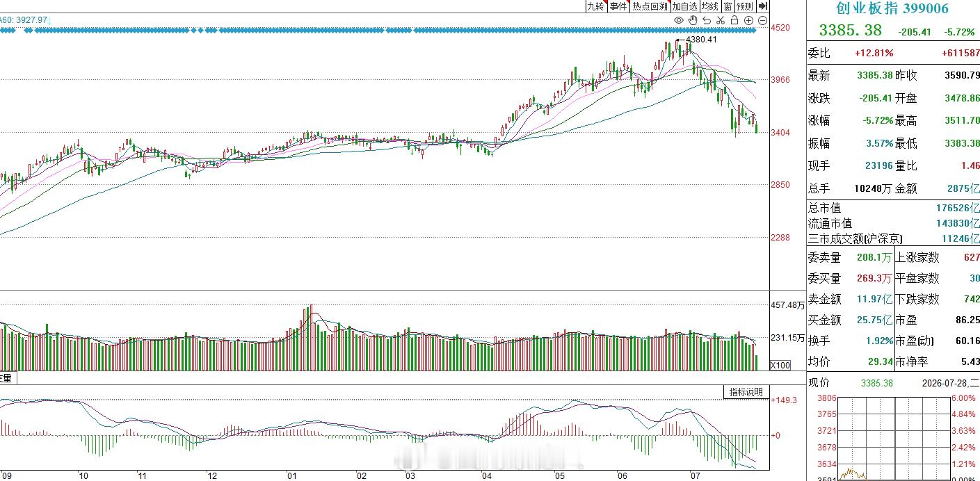The width and height of the screenshot is (980, 481).
Task: Click the 振幅 3.57% value
Action: pyautogui.click(x=880, y=143)
